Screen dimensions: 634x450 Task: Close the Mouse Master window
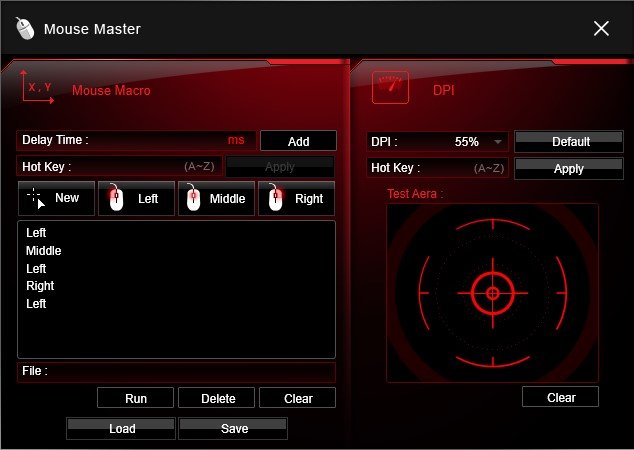(601, 29)
